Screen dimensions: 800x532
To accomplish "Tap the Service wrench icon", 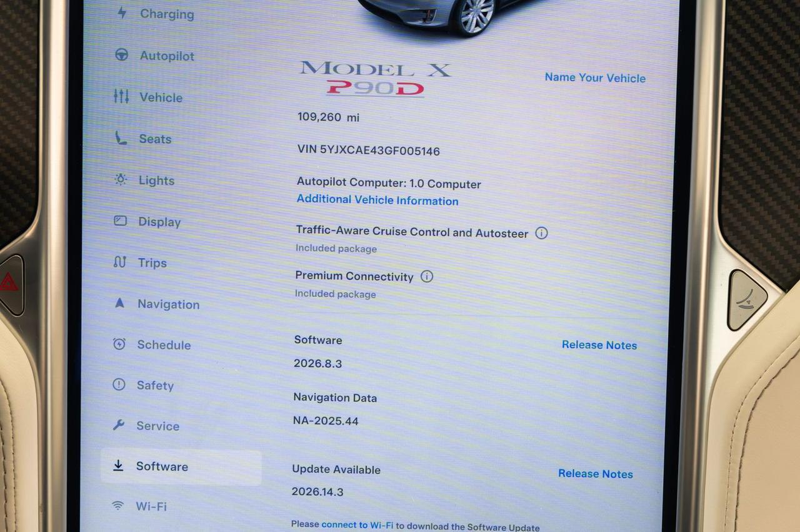I will tap(119, 425).
